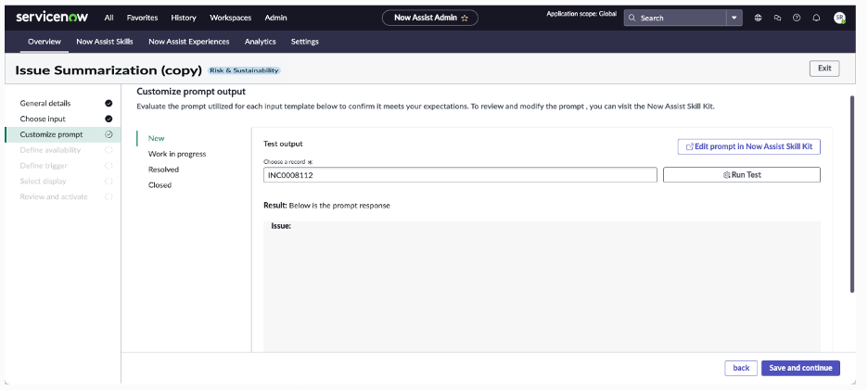Open the sidebar discussions chat icon
Screen dimensions: 868x391
click(777, 18)
